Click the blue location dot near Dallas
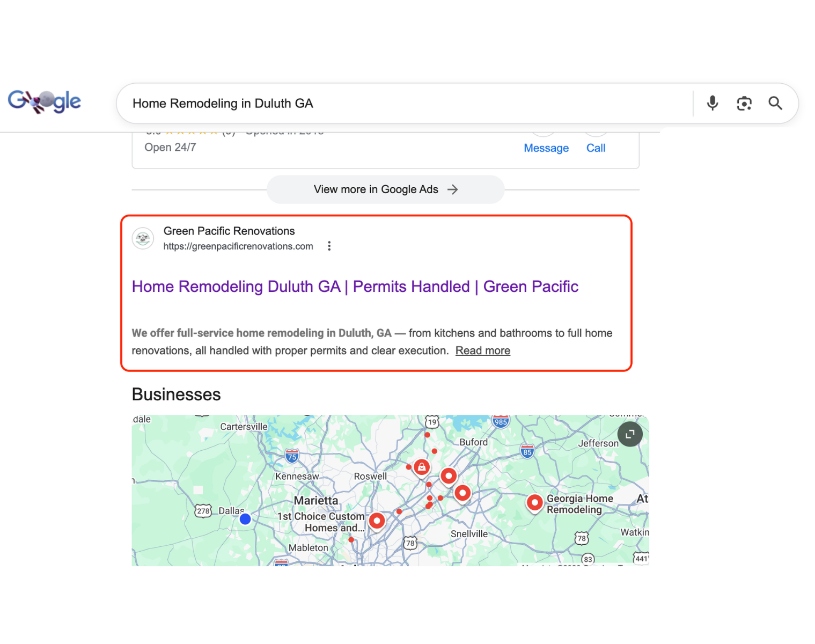The image size is (815, 644). point(245,518)
